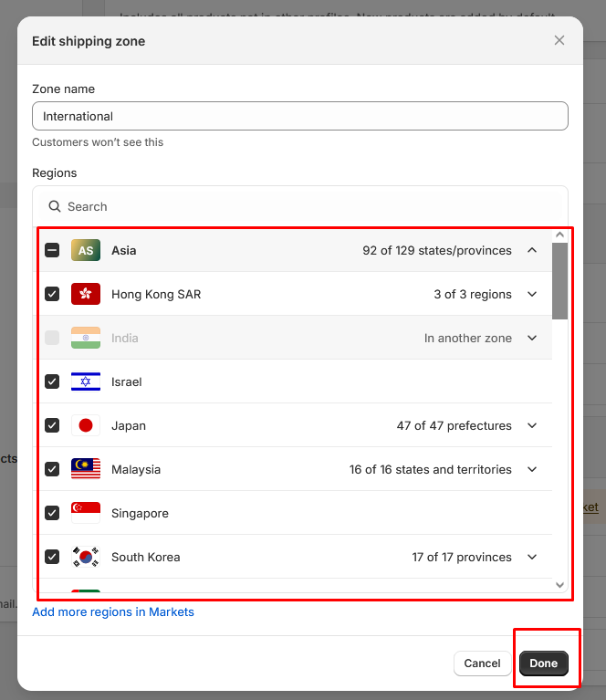The height and width of the screenshot is (700, 606).
Task: Click the Asia group name
Action: [124, 250]
